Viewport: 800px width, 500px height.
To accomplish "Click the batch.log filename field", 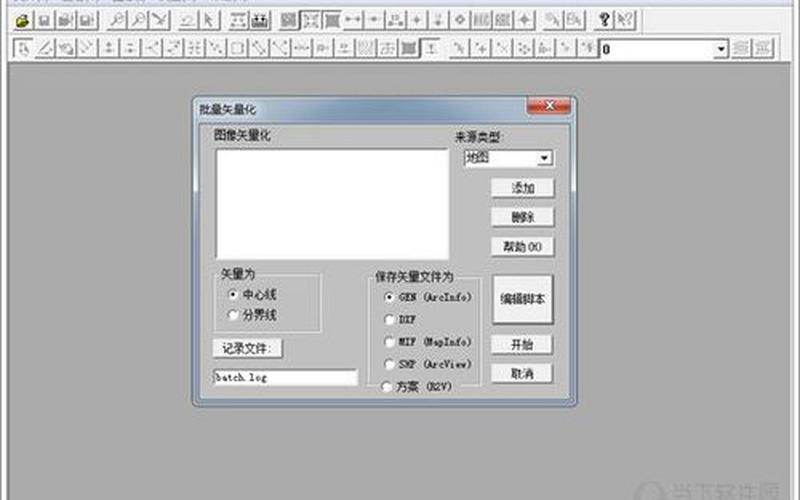I will tap(285, 378).
